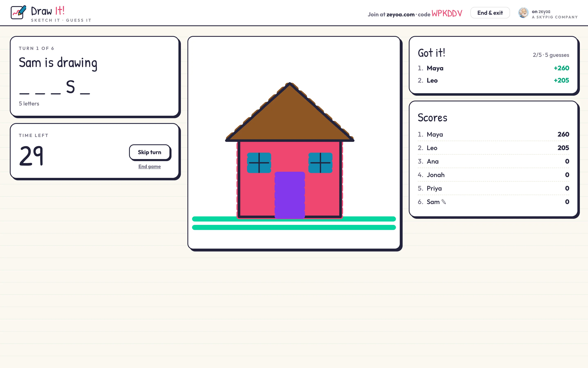Select Sam's row in Scores
588x368 pixels.
coord(493,202)
